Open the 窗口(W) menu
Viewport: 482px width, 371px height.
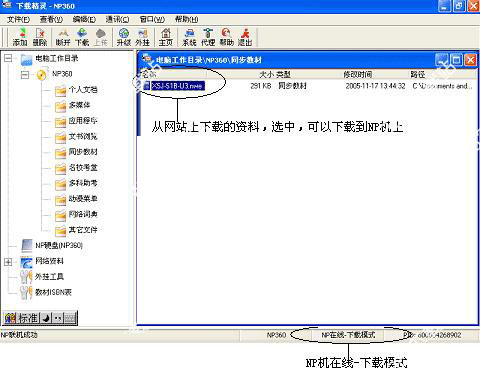152,20
